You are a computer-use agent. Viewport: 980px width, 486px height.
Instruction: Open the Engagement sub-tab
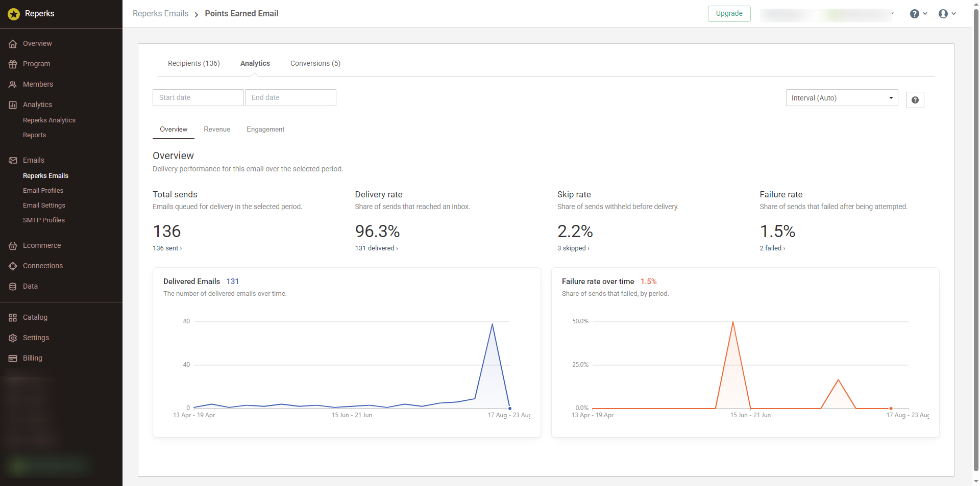(265, 130)
